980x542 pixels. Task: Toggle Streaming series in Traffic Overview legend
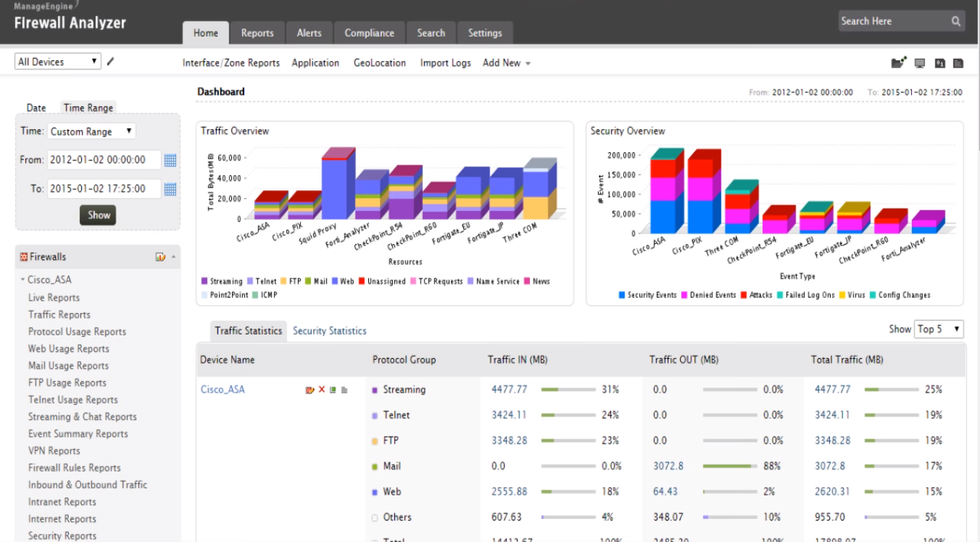pos(222,281)
